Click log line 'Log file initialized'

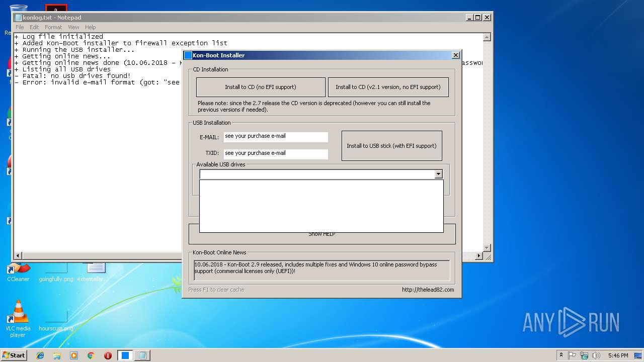(59, 37)
